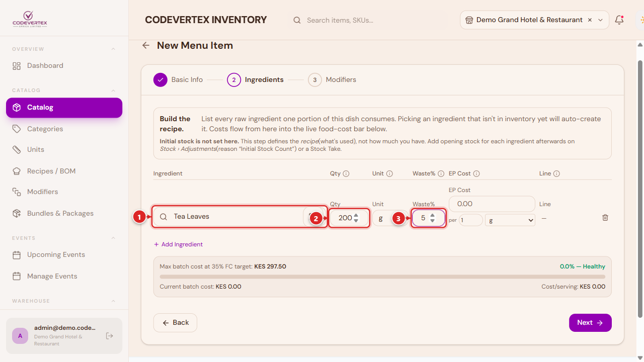Click the Unit field showing g
Image resolution: width=644 pixels, height=362 pixels.
[x=390, y=218]
